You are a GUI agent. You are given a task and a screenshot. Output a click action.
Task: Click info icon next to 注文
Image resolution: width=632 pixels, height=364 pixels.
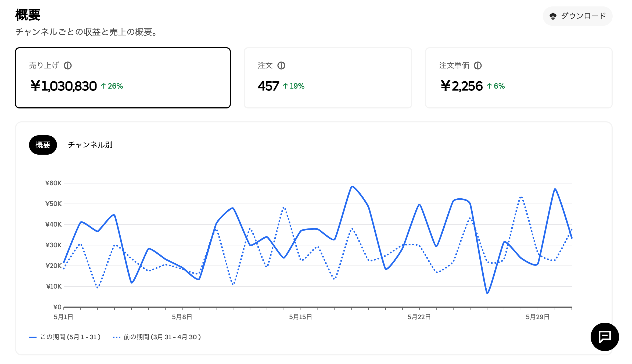click(281, 65)
